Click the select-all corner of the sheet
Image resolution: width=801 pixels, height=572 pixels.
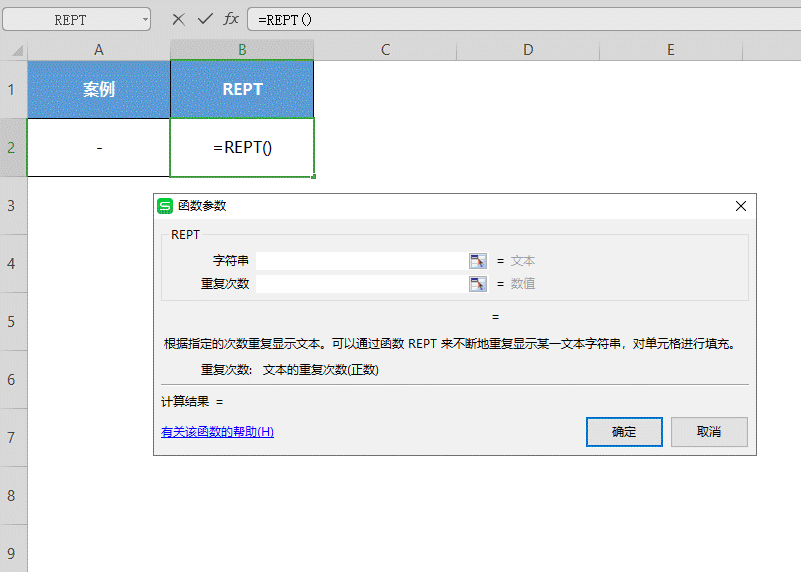tap(13, 50)
